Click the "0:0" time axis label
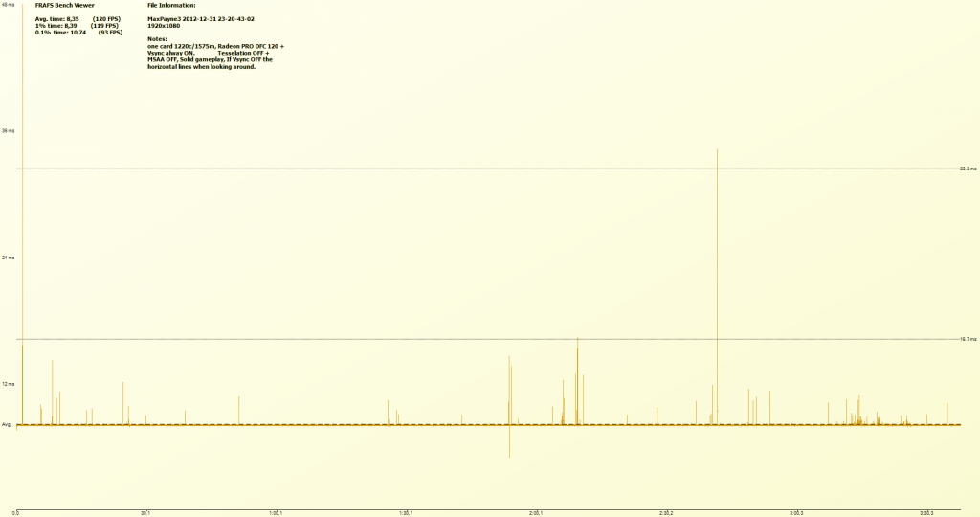 click(15, 513)
